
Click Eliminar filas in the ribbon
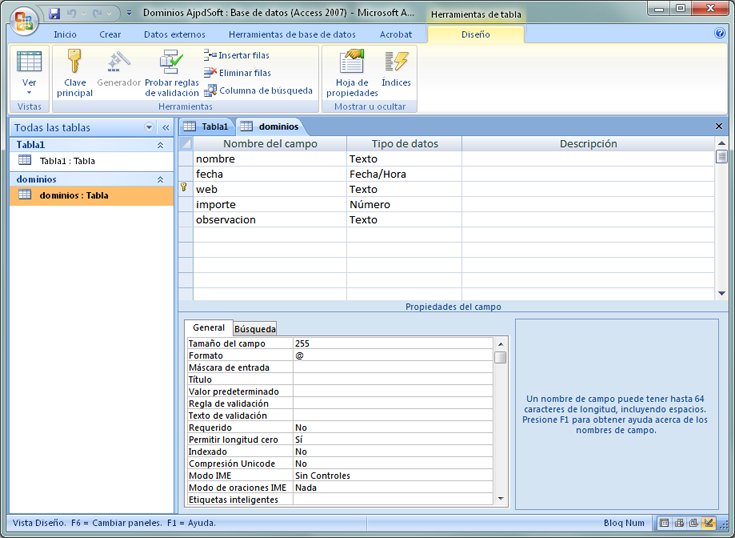click(237, 73)
